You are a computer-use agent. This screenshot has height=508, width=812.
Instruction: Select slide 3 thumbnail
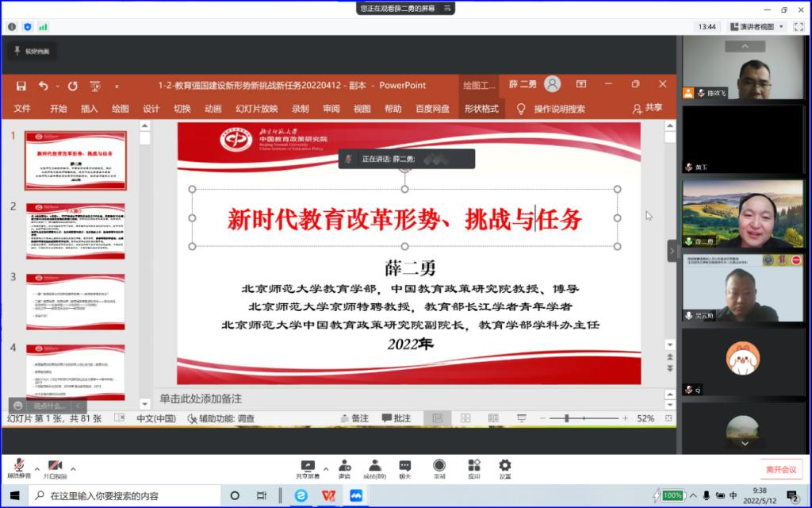[x=75, y=302]
